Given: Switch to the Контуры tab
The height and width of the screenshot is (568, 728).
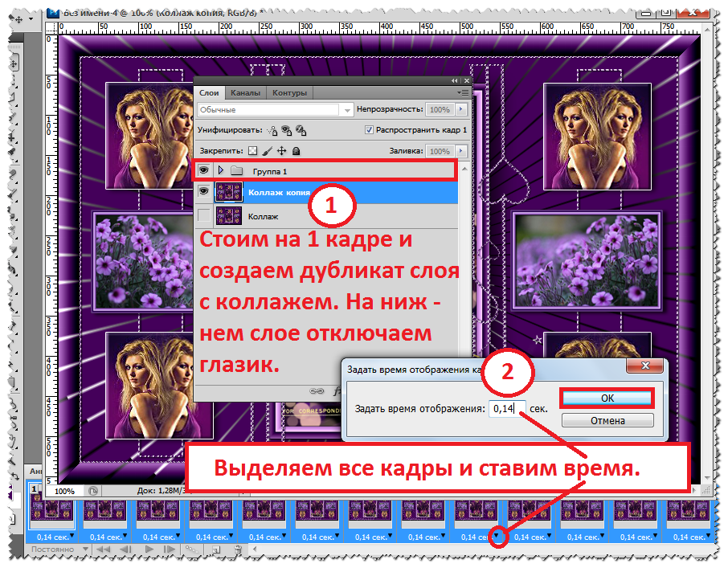Looking at the screenshot, I should [290, 93].
